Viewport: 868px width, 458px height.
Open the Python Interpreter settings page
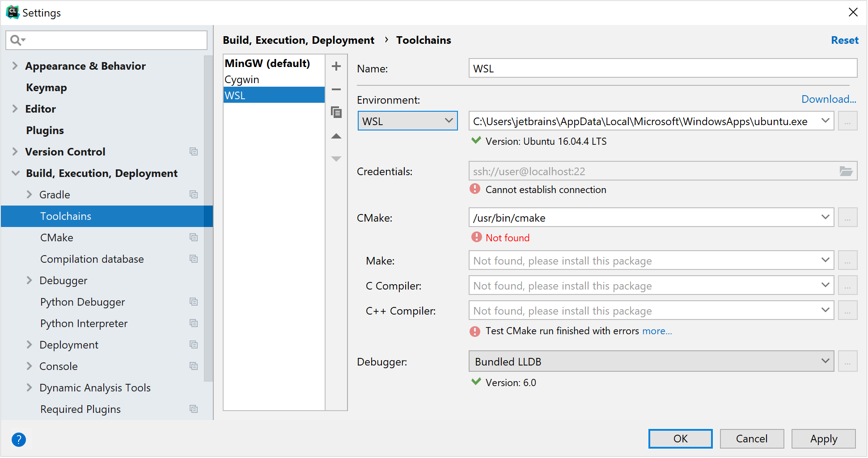pos(84,324)
